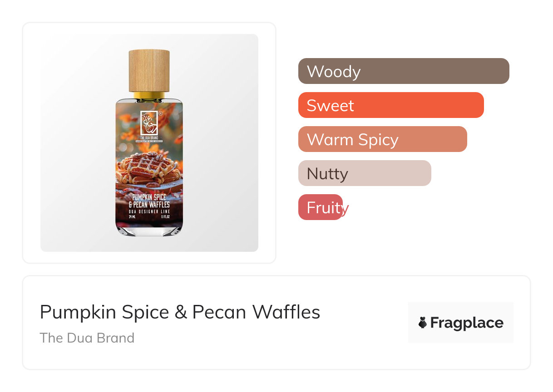Open the Pumpkin Spice & Pecan Waffles title
The width and height of the screenshot is (553, 392).
point(180,312)
